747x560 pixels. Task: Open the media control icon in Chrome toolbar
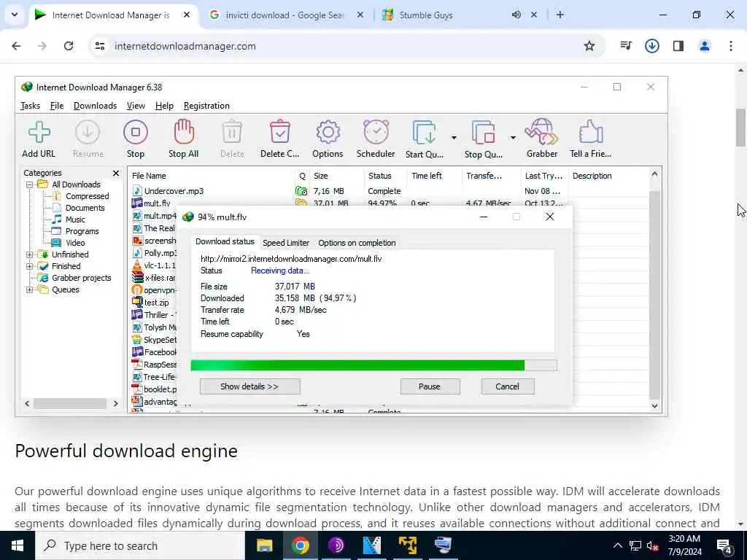pos(626,46)
